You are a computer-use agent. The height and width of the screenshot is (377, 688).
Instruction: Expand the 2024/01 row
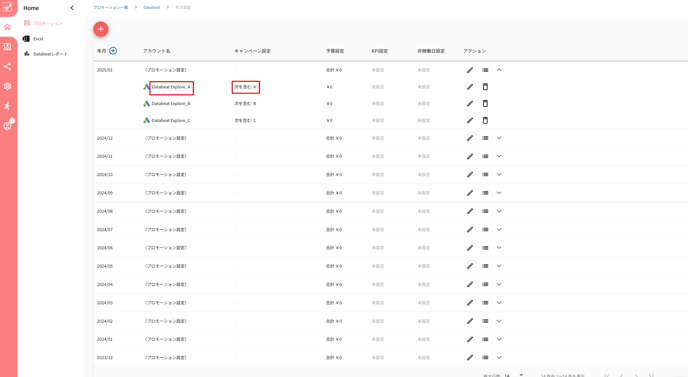[x=499, y=339]
